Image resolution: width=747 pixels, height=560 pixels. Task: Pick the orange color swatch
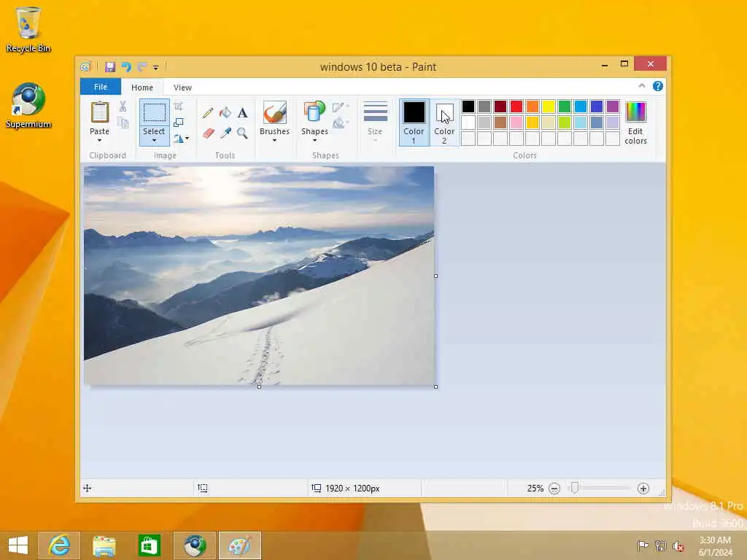click(x=533, y=106)
